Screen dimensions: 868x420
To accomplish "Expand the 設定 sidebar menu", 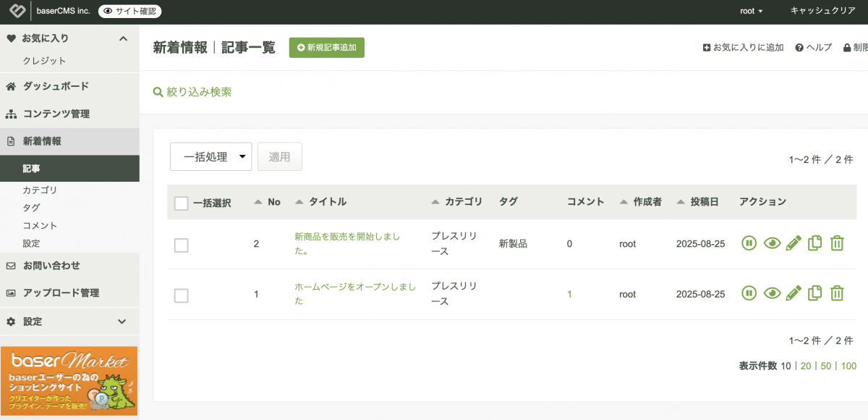I will [122, 322].
